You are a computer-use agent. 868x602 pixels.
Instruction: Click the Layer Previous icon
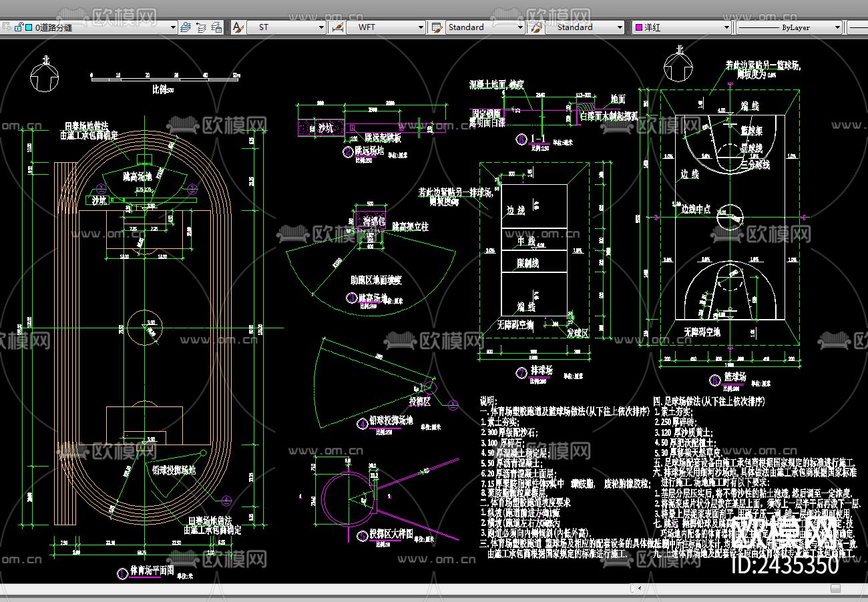(x=201, y=27)
